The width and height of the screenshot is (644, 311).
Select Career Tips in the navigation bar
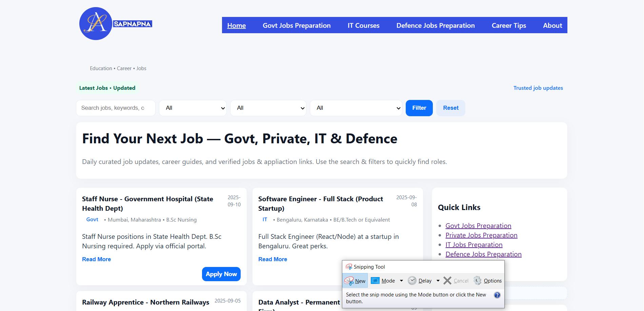click(x=509, y=25)
